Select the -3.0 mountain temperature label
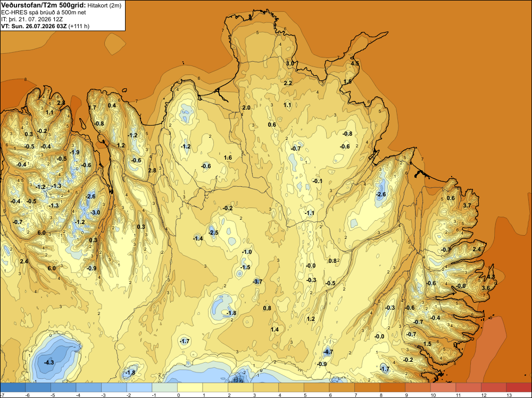 click(95, 212)
